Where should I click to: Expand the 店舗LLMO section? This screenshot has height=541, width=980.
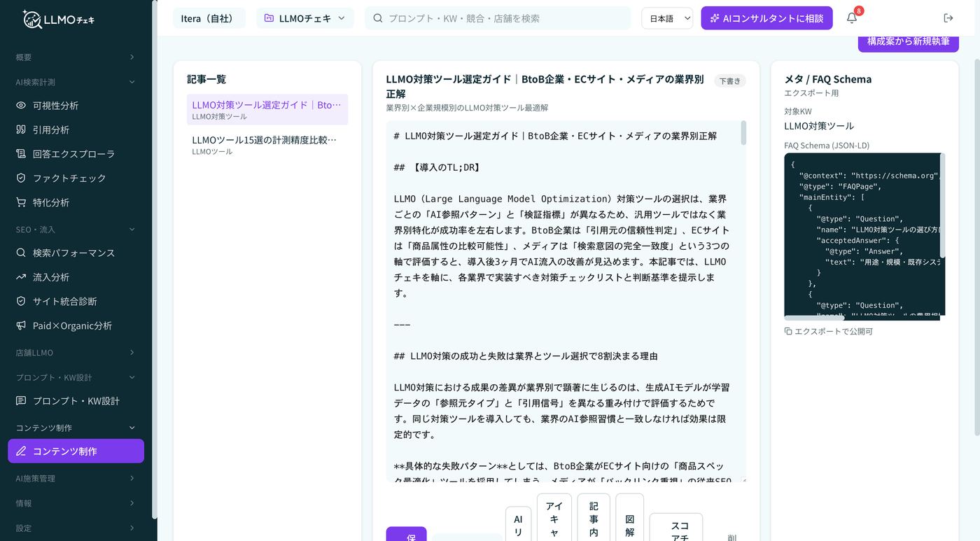76,353
